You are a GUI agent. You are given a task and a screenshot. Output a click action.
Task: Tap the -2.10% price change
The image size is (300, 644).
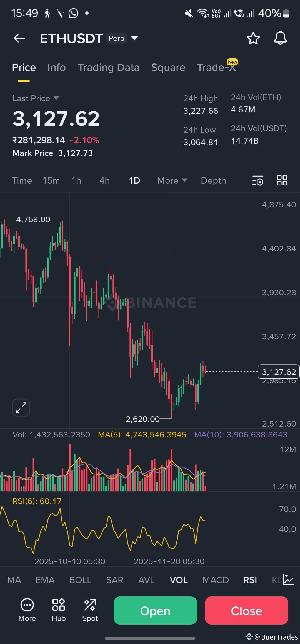pyautogui.click(x=84, y=140)
